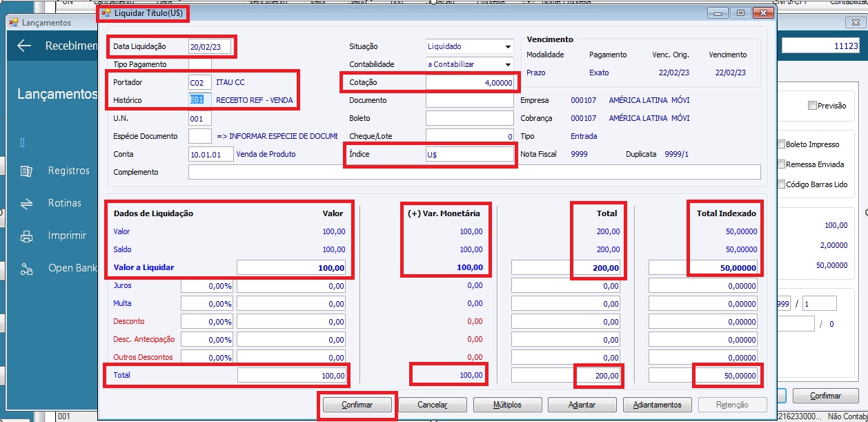Select Imprimir menu in the sidebar
This screenshot has width=868, height=422.
point(67,236)
